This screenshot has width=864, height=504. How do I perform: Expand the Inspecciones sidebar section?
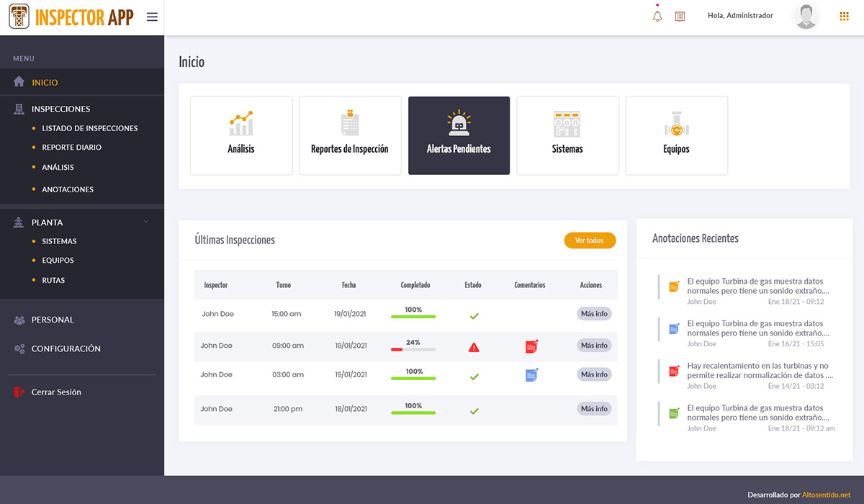tap(60, 109)
